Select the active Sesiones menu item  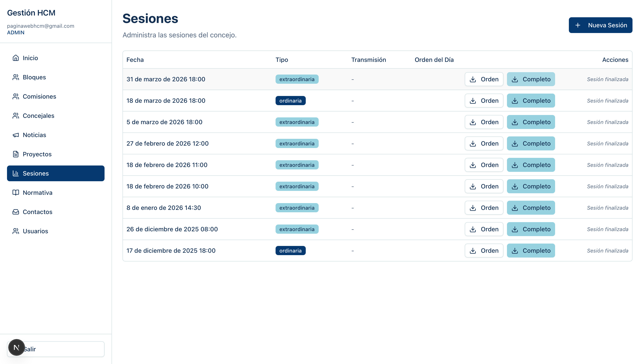click(56, 174)
